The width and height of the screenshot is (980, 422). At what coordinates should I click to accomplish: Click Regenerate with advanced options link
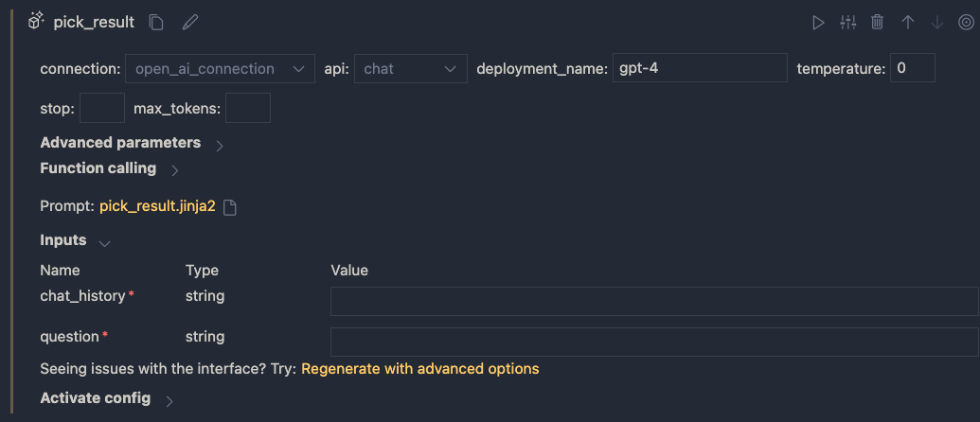coord(419,369)
